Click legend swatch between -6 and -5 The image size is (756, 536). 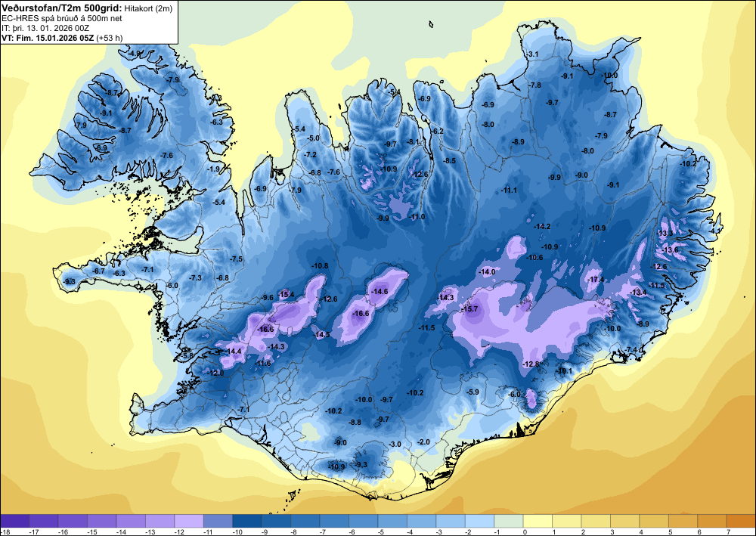coord(364,521)
